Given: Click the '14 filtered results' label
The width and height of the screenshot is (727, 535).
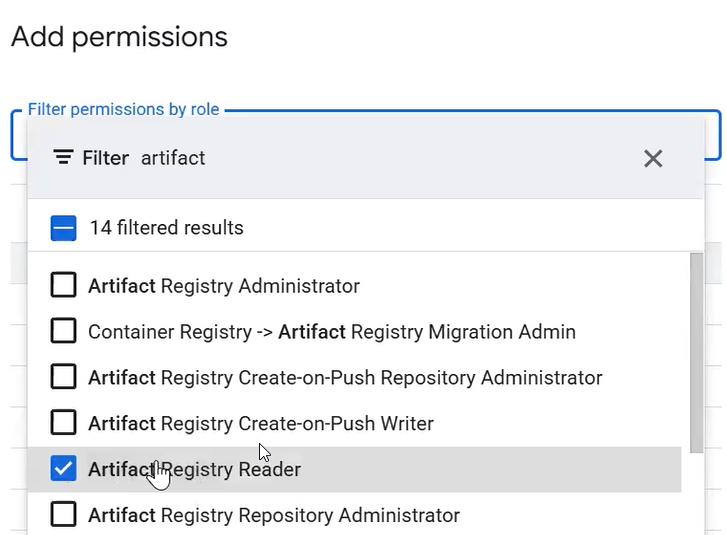Looking at the screenshot, I should (166, 228).
